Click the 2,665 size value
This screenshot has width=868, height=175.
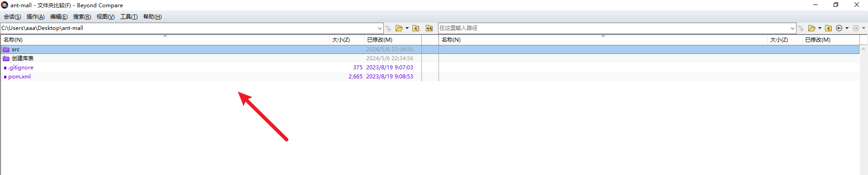tap(355, 77)
